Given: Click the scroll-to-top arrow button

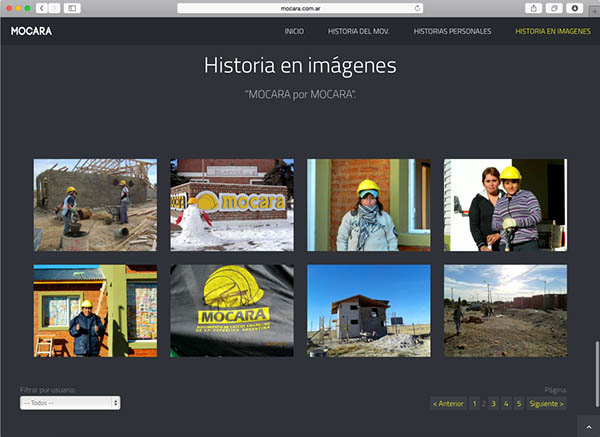Looking at the screenshot, I should tap(589, 427).
